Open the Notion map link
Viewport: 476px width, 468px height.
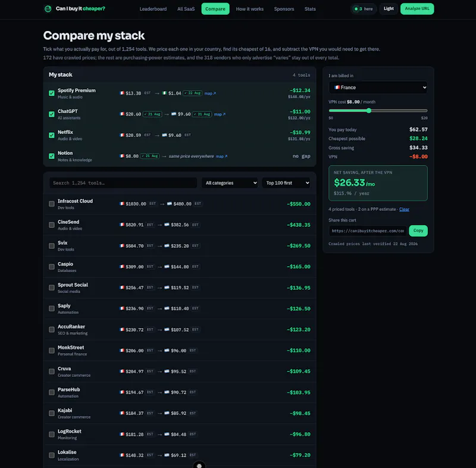tap(221, 156)
